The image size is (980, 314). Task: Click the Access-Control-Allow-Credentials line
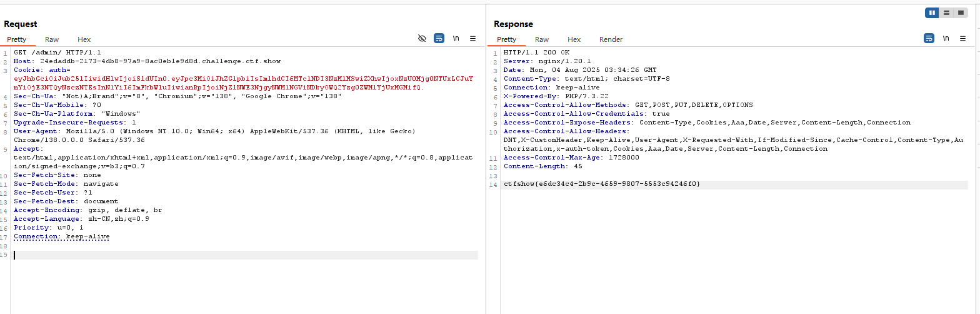coord(587,114)
